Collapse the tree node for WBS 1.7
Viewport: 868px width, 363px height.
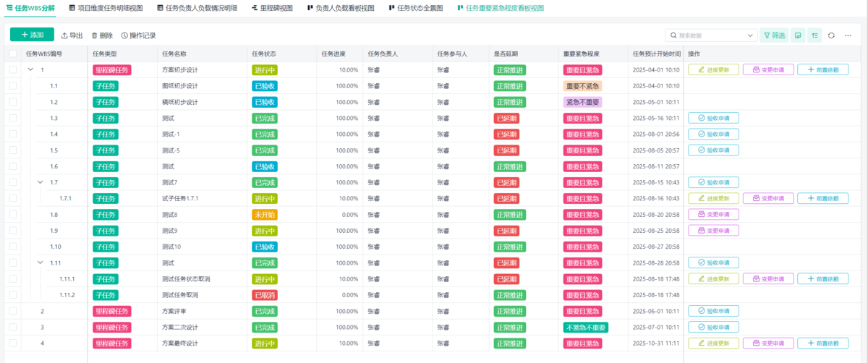(x=40, y=182)
